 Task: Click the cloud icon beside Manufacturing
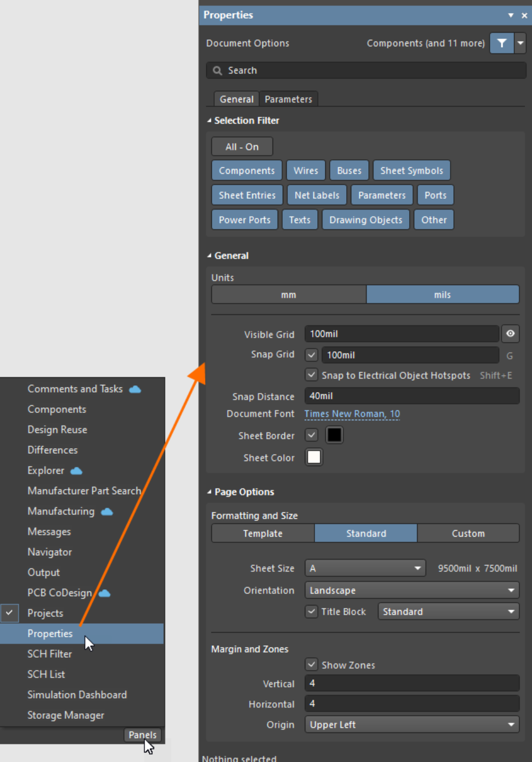tap(107, 512)
